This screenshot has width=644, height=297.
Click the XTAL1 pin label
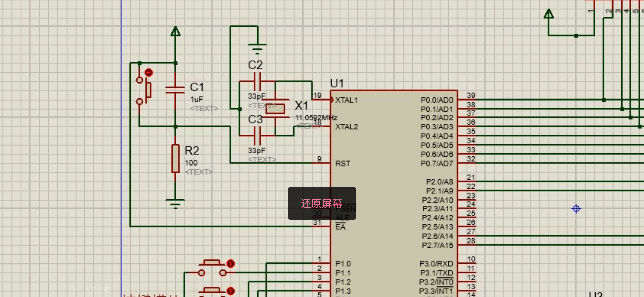(x=346, y=100)
